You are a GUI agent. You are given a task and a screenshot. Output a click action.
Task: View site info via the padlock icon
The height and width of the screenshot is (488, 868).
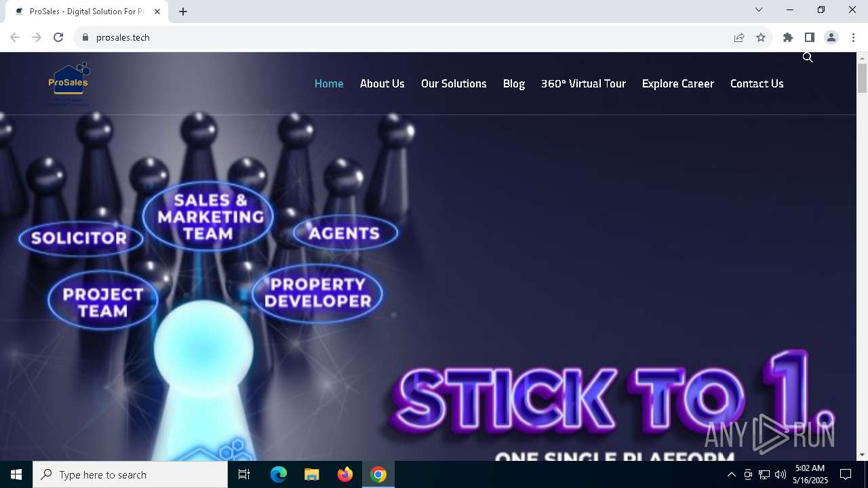coord(85,37)
